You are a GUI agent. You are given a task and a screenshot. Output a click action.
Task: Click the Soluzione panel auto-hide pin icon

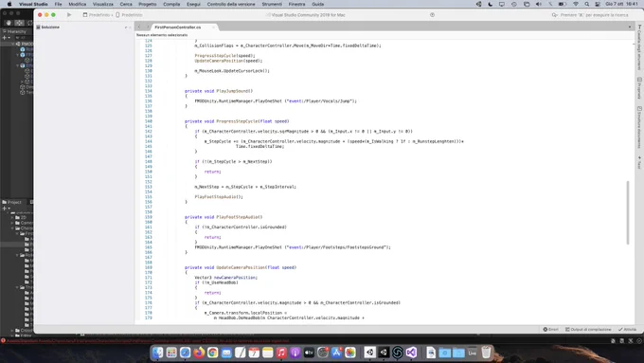[126, 27]
